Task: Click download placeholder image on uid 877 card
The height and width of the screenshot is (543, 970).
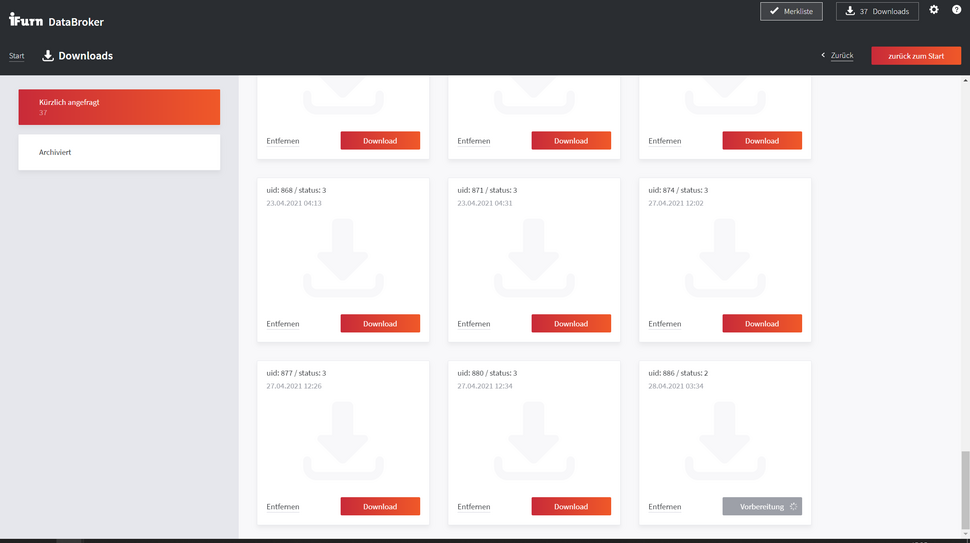Action: click(343, 441)
